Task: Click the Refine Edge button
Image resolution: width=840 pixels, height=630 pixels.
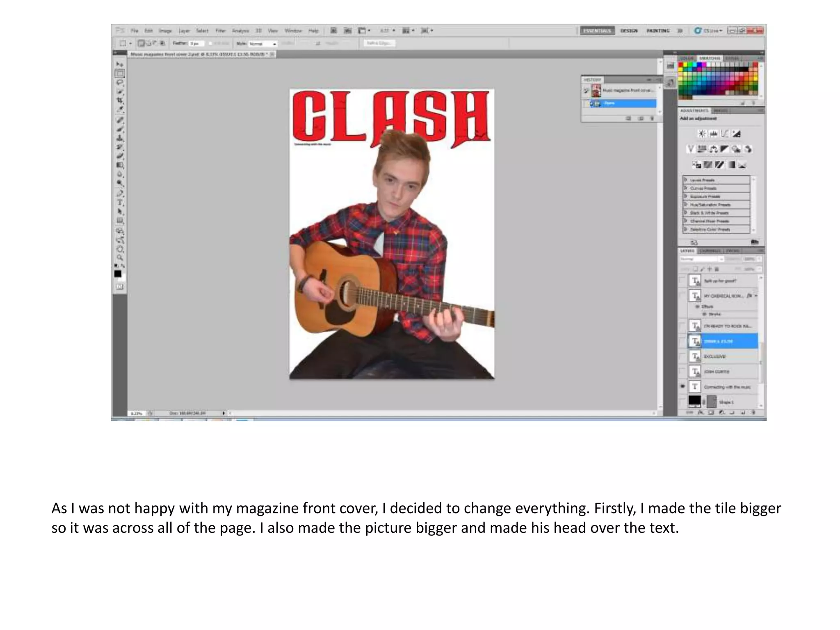Action: pos(379,43)
